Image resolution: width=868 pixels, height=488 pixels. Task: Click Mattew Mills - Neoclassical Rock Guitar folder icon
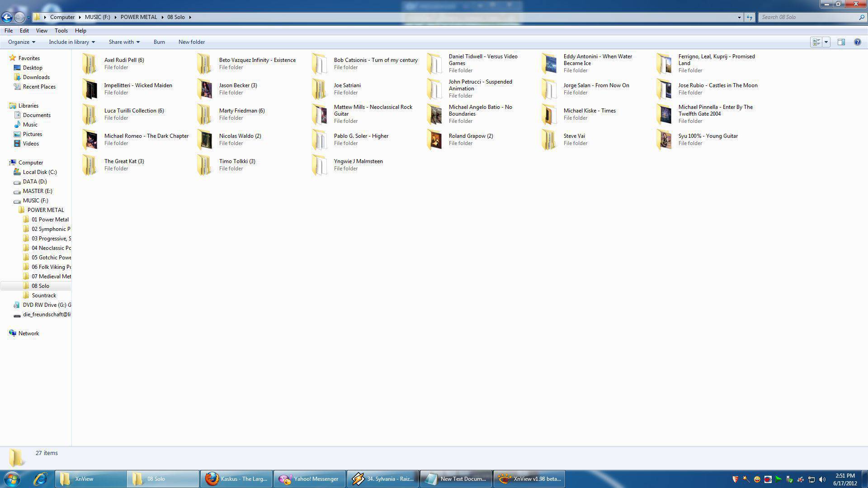click(319, 114)
